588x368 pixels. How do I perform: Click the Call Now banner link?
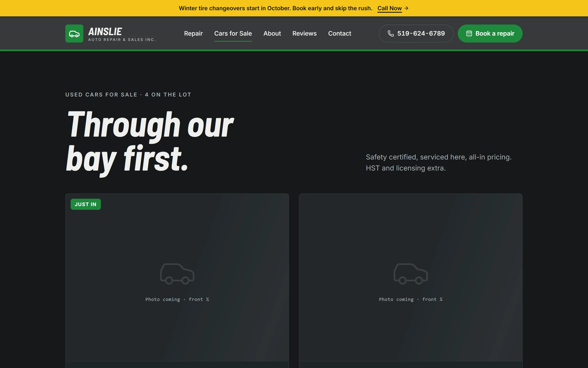389,8
